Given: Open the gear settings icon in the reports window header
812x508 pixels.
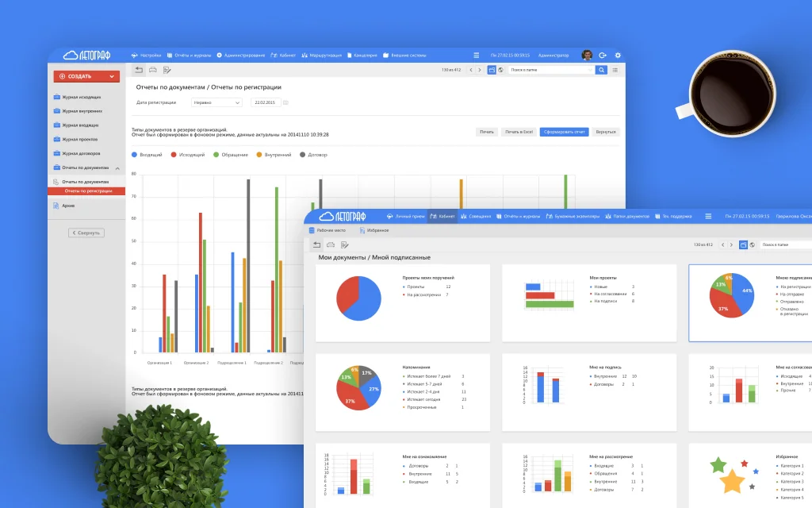Looking at the screenshot, I should [x=617, y=56].
